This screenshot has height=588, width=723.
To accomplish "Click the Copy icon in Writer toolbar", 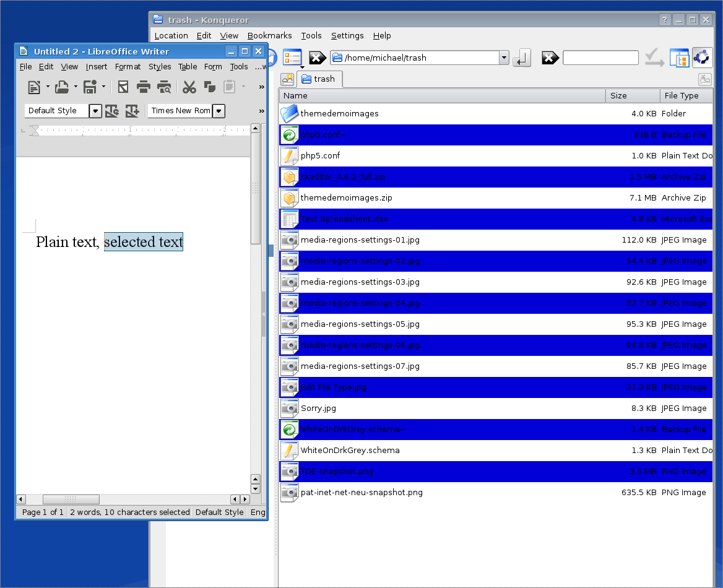I will pos(210,87).
